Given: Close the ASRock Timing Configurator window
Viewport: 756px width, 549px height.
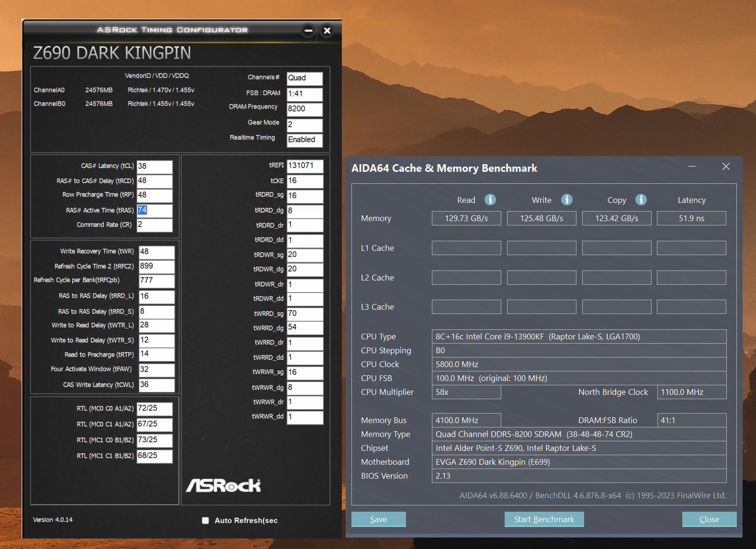Looking at the screenshot, I should [x=327, y=31].
